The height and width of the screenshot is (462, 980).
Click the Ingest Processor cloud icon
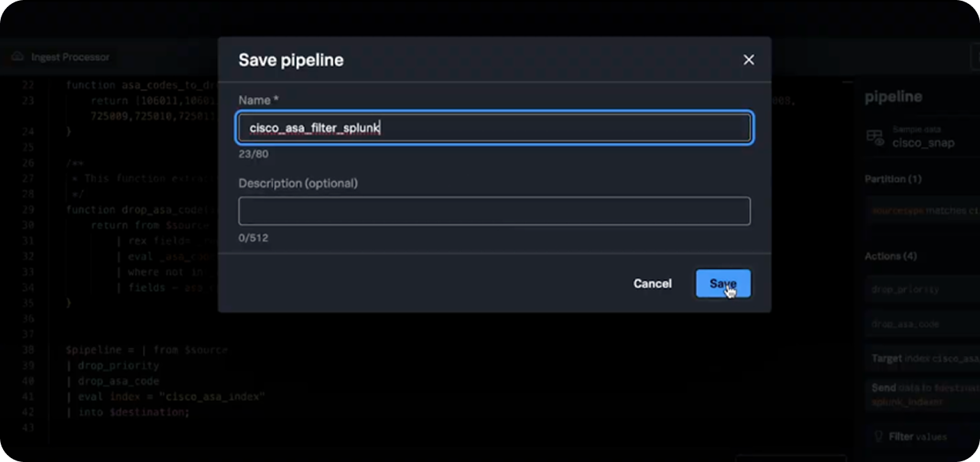tap(18, 57)
